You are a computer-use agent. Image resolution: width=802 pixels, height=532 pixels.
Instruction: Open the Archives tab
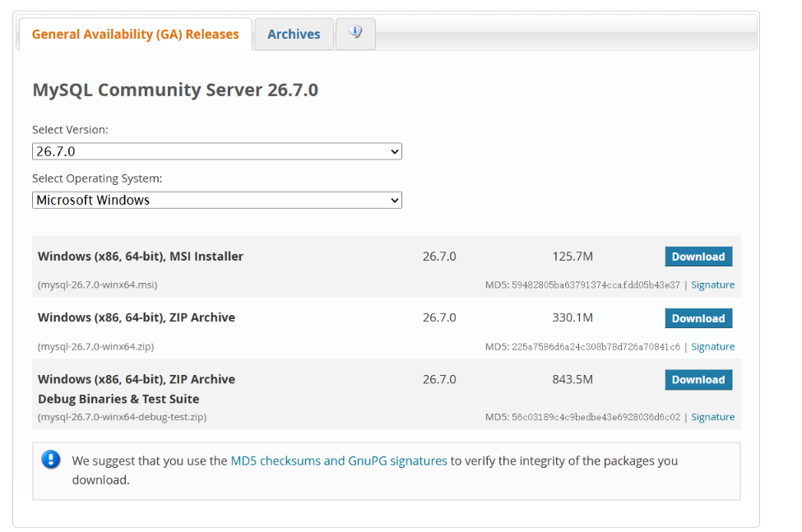294,35
